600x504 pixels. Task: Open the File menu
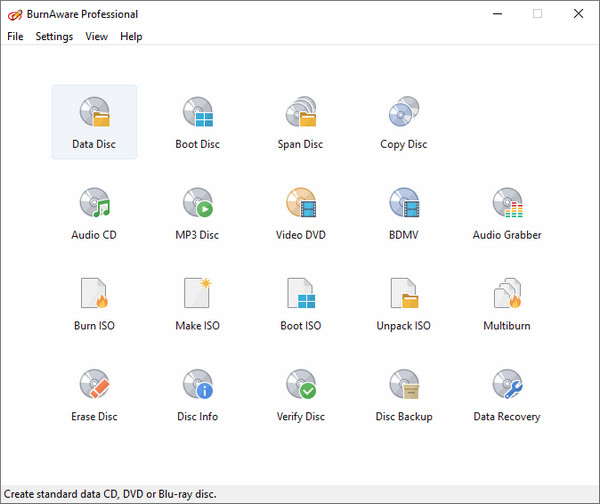(15, 37)
